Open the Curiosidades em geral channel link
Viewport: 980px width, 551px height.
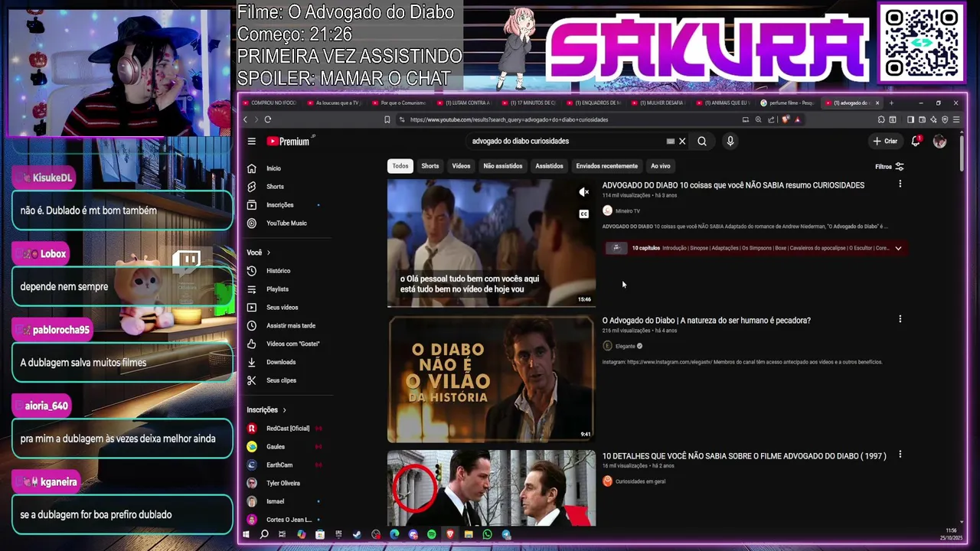640,481
